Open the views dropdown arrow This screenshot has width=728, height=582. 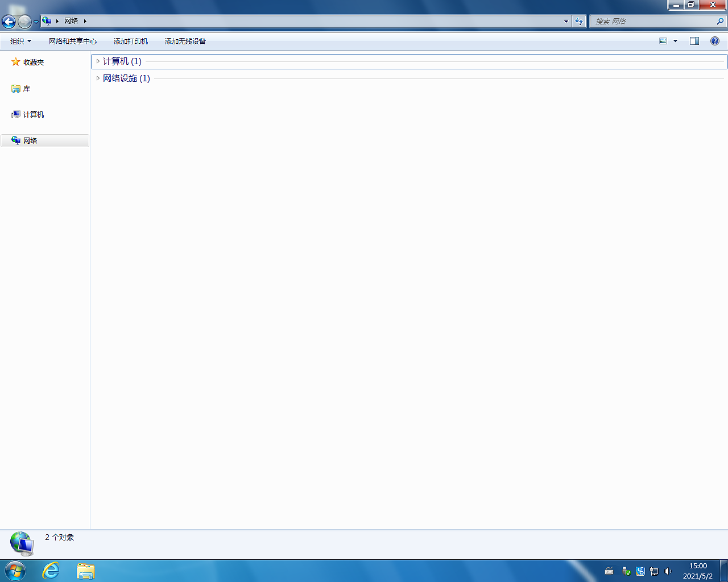(x=675, y=41)
